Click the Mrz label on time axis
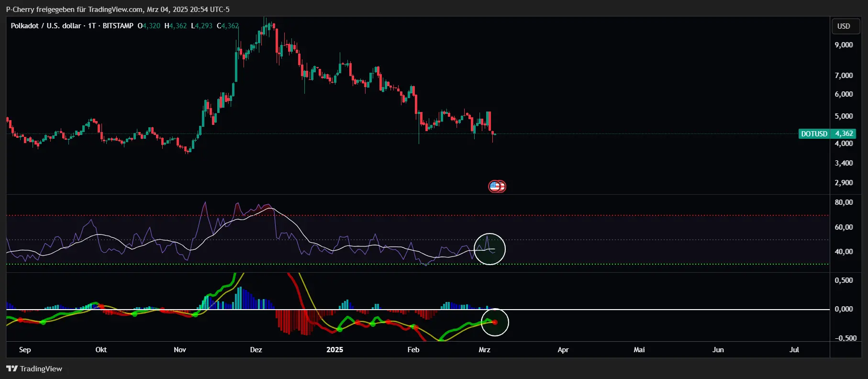Viewport: 868px width, 379px height. [x=484, y=349]
